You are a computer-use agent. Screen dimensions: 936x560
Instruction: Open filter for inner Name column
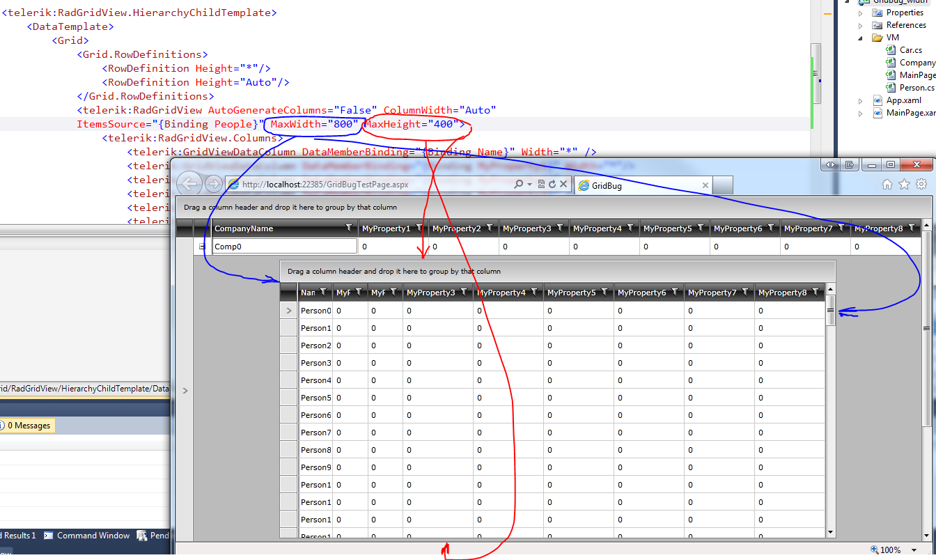[324, 293]
